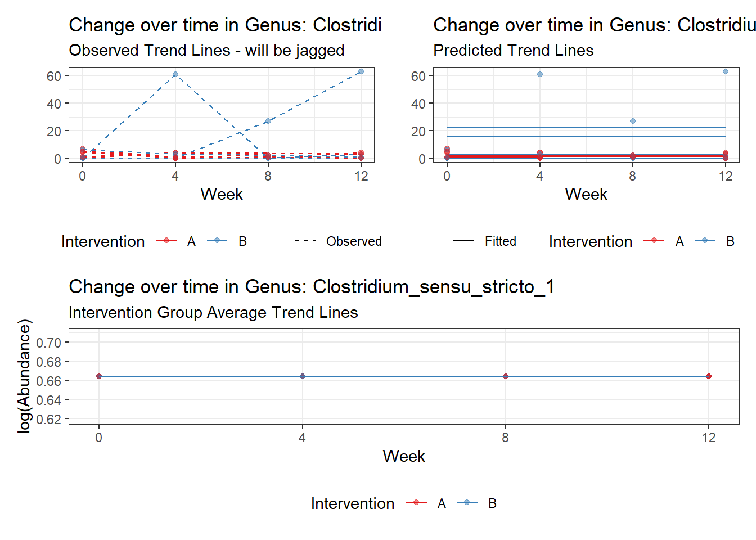
Task: Click the 'Predicted Trend Lines' subtitle
Action: [513, 51]
